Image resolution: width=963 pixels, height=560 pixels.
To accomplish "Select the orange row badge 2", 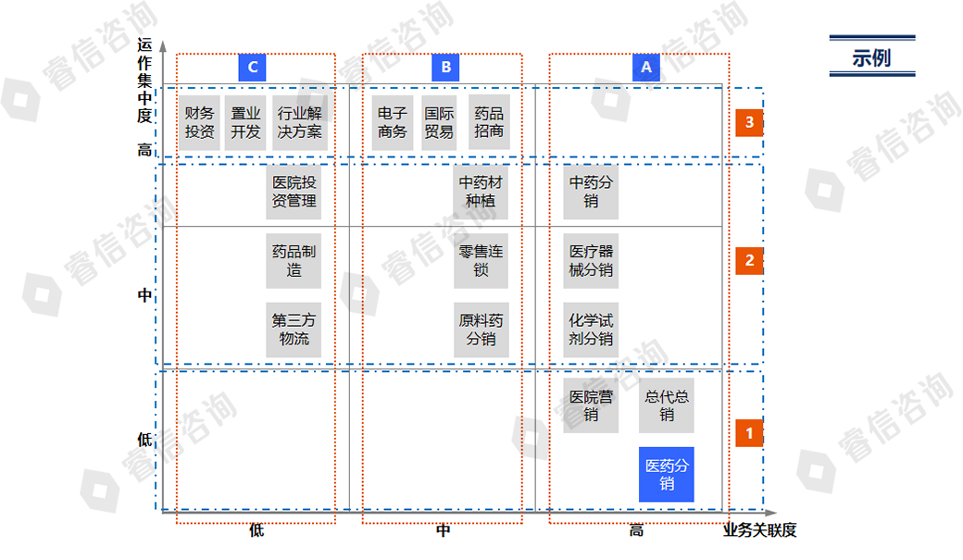I will pyautogui.click(x=749, y=260).
